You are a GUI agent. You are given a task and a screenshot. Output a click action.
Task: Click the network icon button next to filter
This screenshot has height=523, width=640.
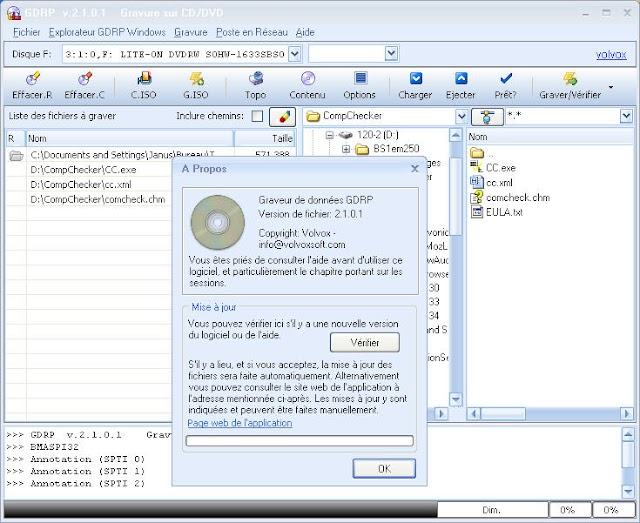point(487,117)
